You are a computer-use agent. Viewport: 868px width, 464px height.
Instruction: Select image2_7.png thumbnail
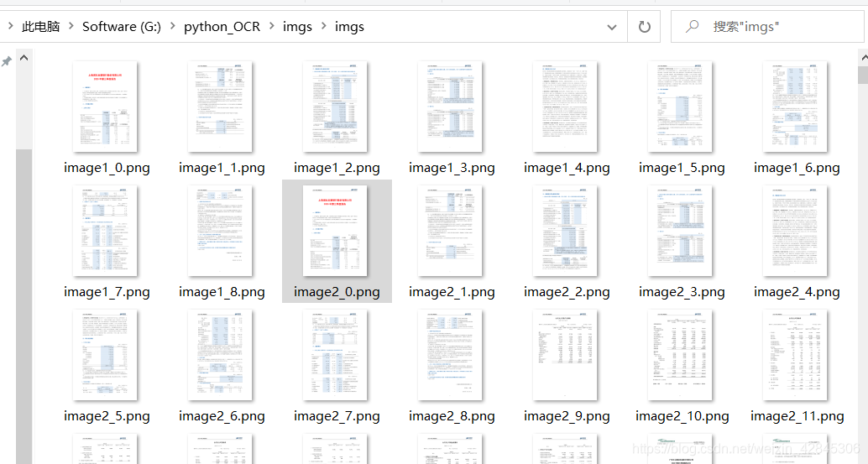click(x=335, y=355)
